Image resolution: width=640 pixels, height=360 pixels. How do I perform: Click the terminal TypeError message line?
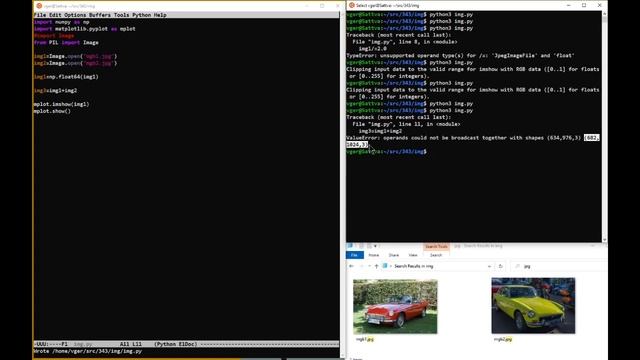(460, 56)
